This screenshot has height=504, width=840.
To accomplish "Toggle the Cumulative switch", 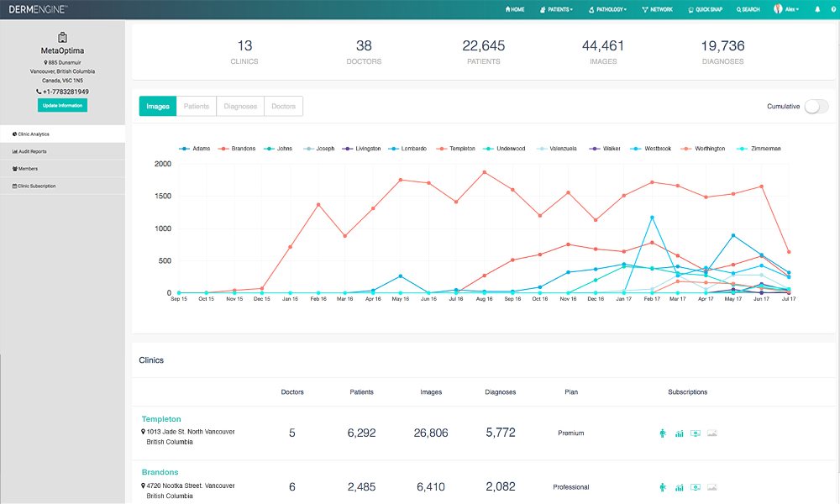I will [x=816, y=107].
